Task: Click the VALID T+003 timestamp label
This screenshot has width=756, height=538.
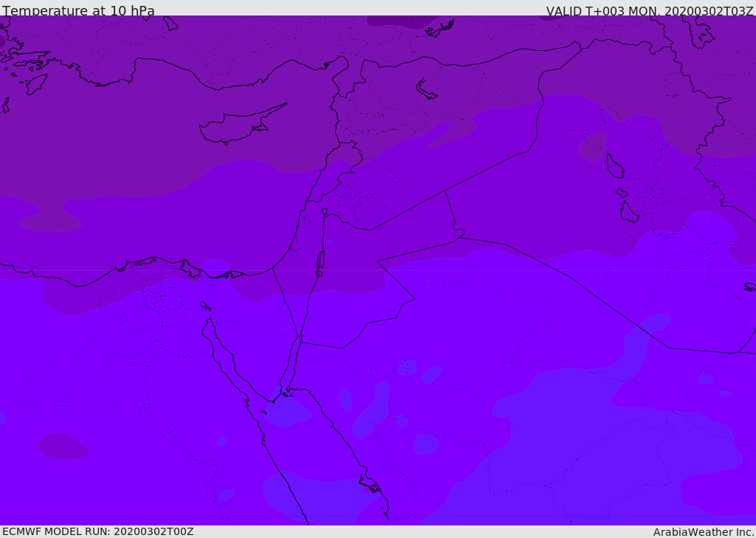Action: click(x=649, y=11)
